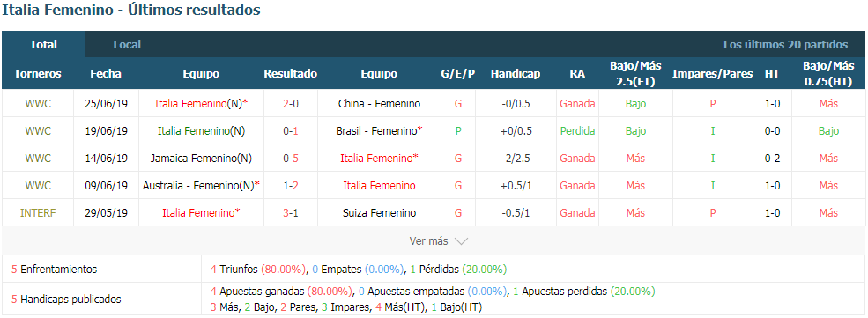The height and width of the screenshot is (318, 868).
Task: Select the Total tab
Action: [x=44, y=45]
